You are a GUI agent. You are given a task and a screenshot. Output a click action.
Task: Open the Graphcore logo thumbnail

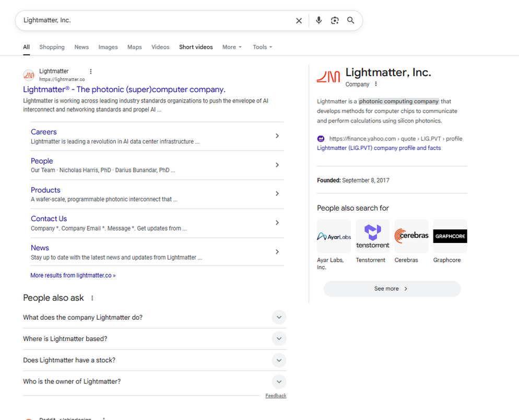tap(450, 236)
